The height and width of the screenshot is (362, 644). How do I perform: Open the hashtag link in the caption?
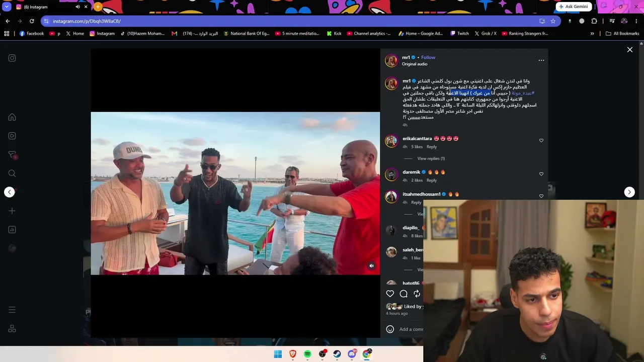(x=523, y=93)
